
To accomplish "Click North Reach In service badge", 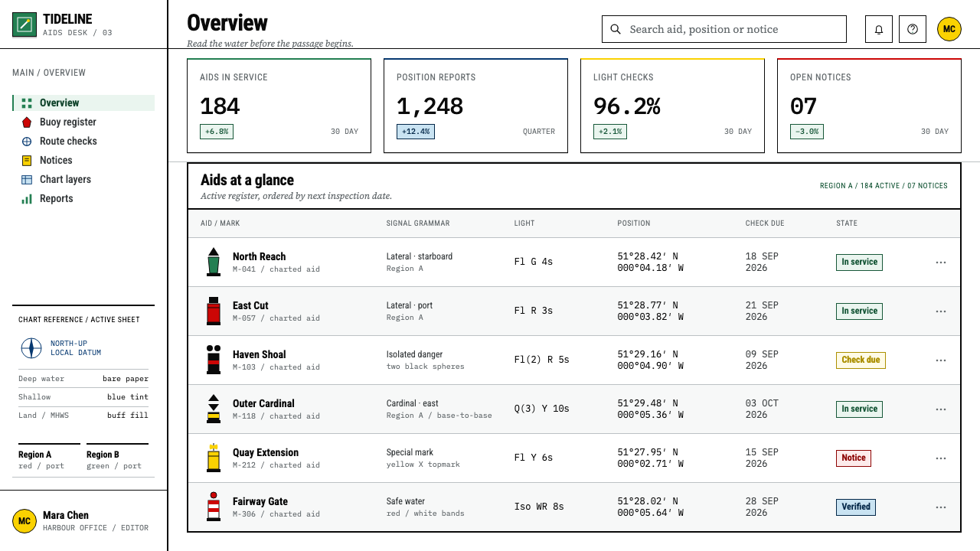I will [x=859, y=262].
